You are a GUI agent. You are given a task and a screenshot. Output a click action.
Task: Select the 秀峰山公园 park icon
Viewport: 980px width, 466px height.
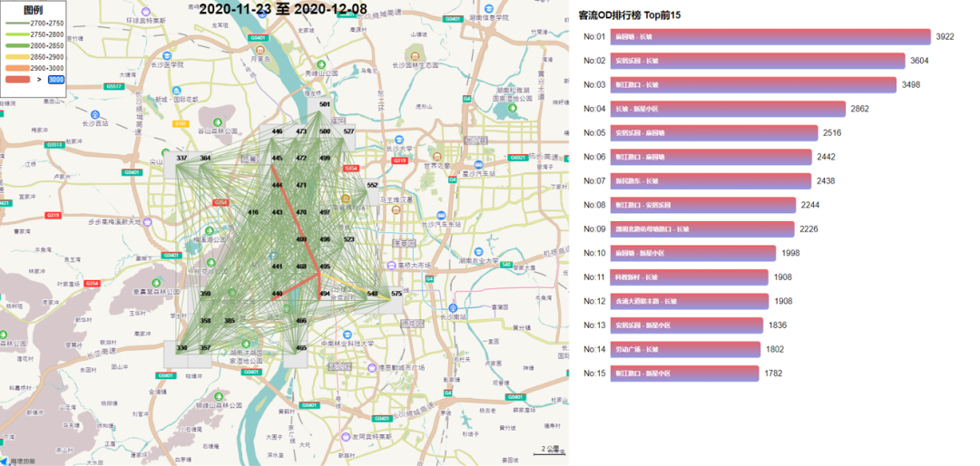coord(321,63)
